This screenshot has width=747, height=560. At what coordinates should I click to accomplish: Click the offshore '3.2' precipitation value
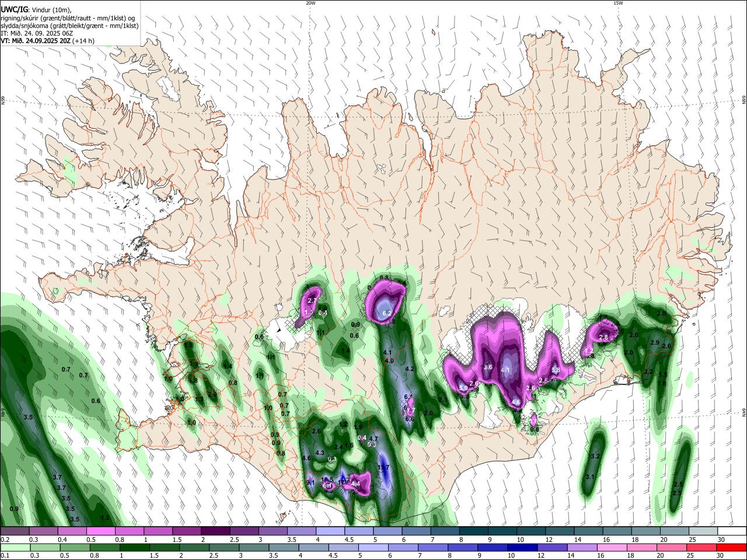pos(595,456)
